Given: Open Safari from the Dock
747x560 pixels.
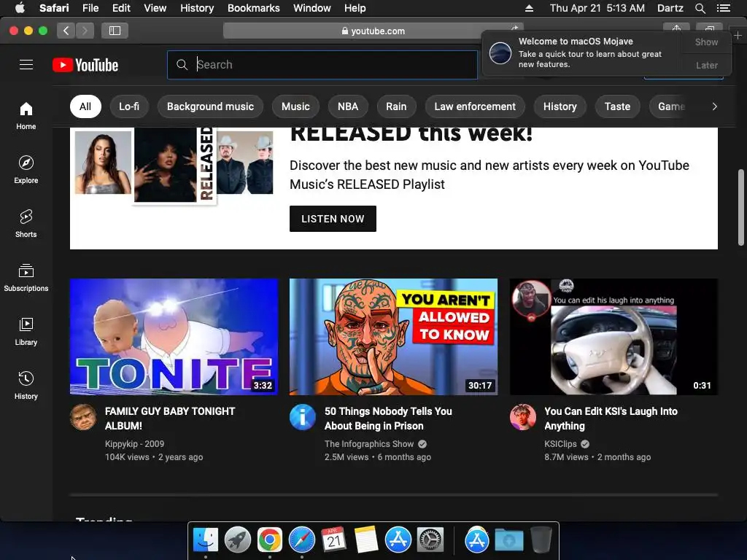Looking at the screenshot, I should pos(301,540).
